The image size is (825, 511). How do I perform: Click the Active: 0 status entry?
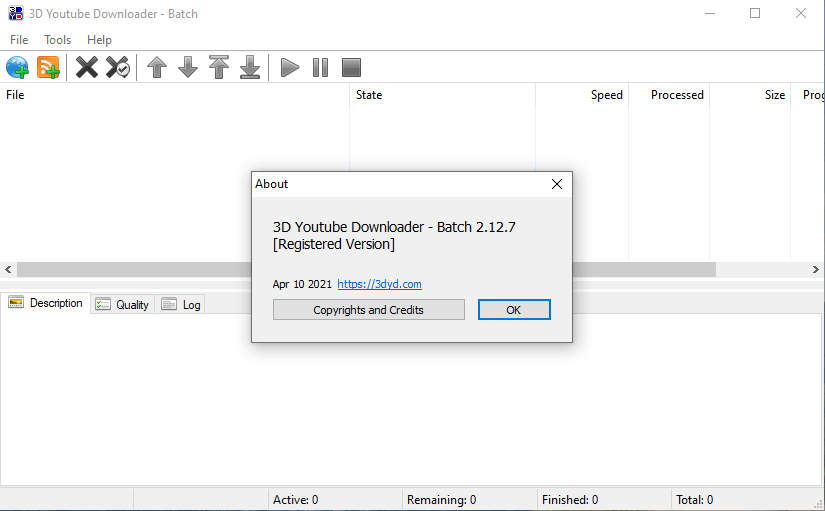click(x=295, y=500)
